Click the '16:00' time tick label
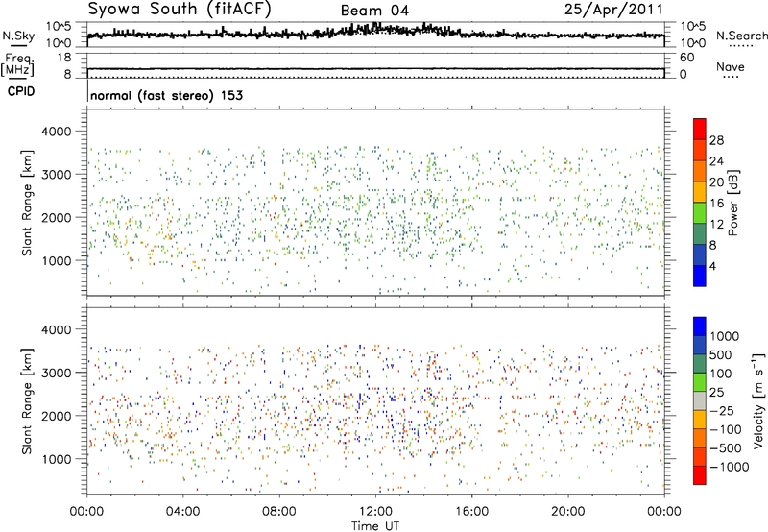The image size is (768, 532). pos(472,512)
